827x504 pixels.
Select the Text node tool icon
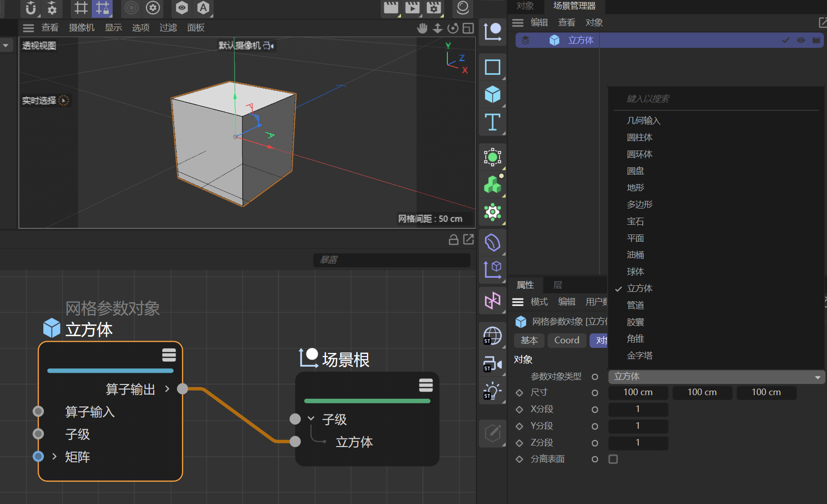click(x=492, y=122)
